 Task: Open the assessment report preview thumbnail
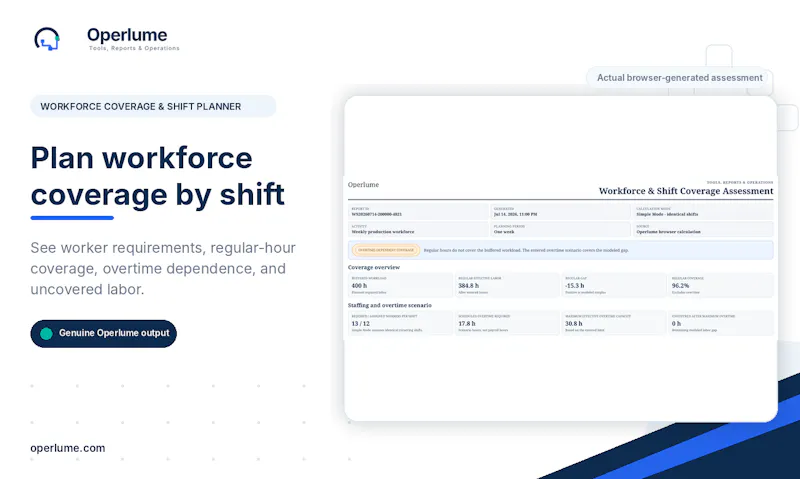pyautogui.click(x=561, y=259)
